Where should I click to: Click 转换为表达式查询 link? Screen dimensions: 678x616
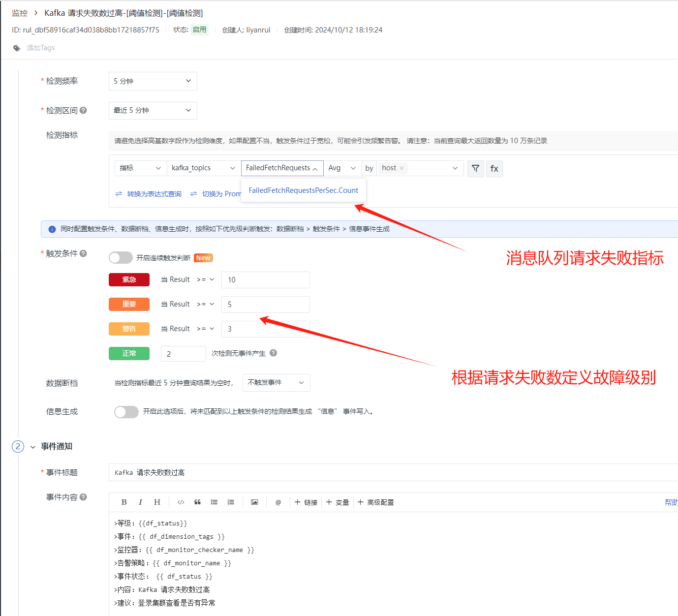coord(154,194)
